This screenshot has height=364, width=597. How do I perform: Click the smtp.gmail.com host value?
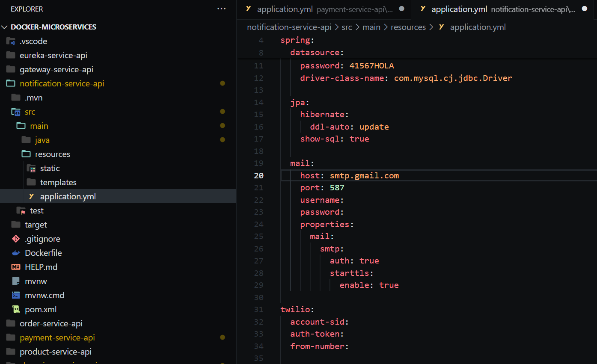pyautogui.click(x=365, y=175)
